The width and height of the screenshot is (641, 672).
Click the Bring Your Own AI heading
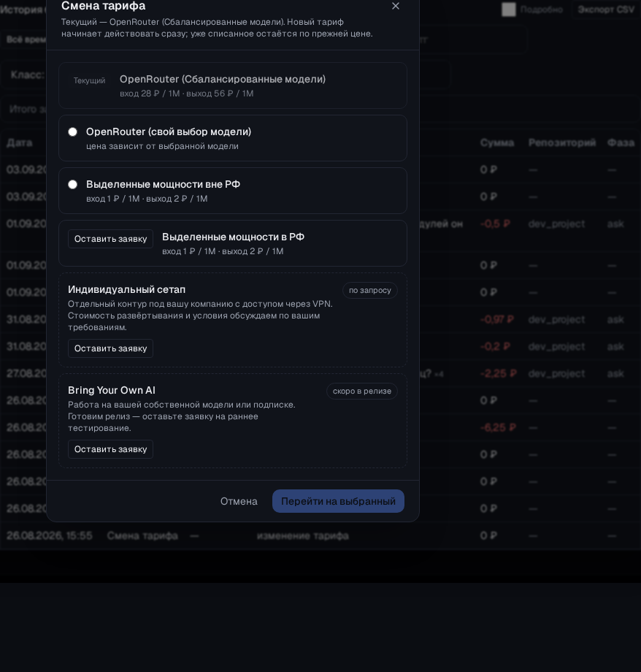tap(112, 391)
